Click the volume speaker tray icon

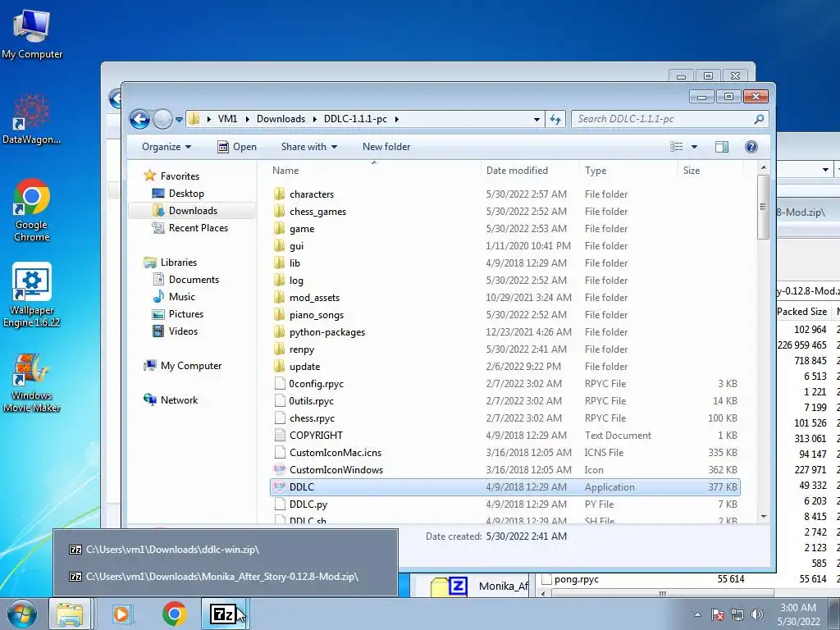tap(756, 614)
